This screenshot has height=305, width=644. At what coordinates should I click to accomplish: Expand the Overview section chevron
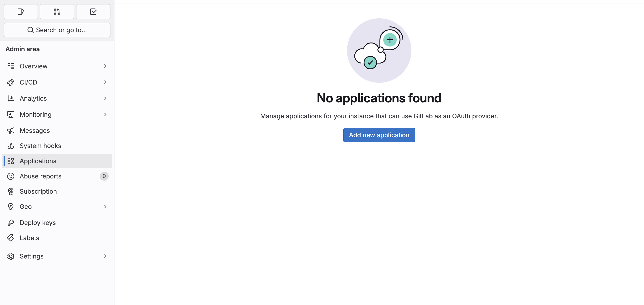coord(105,66)
